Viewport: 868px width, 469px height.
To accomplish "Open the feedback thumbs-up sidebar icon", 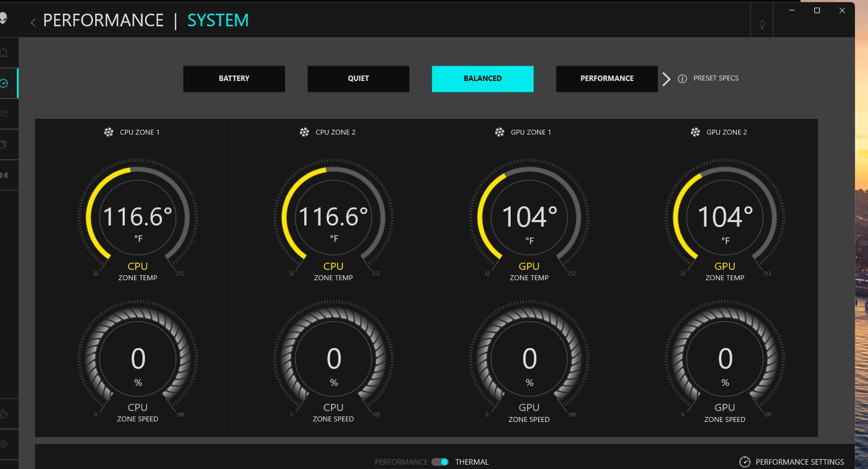I will tap(4, 414).
